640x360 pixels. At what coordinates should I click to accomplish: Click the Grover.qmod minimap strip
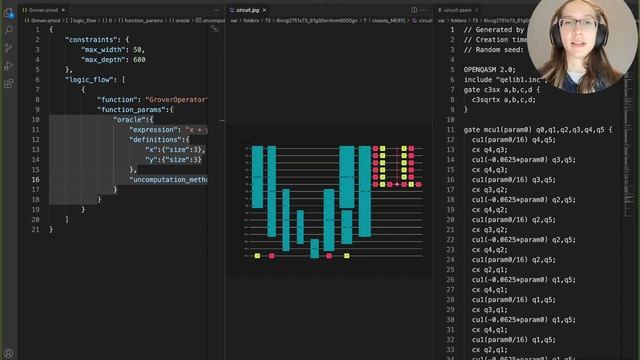(x=215, y=29)
